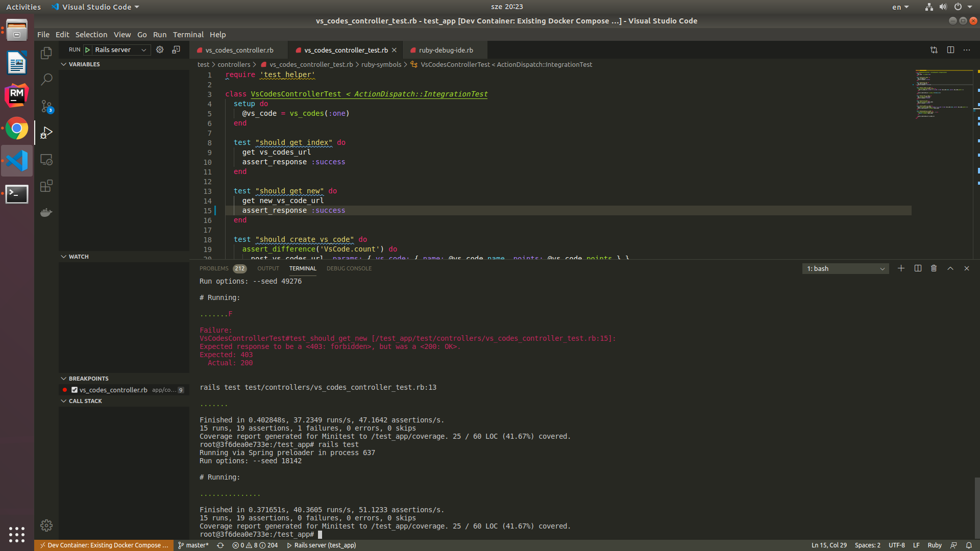Viewport: 980px width, 551px height.
Task: Open launch.json with the gear icon
Action: [x=160, y=49]
